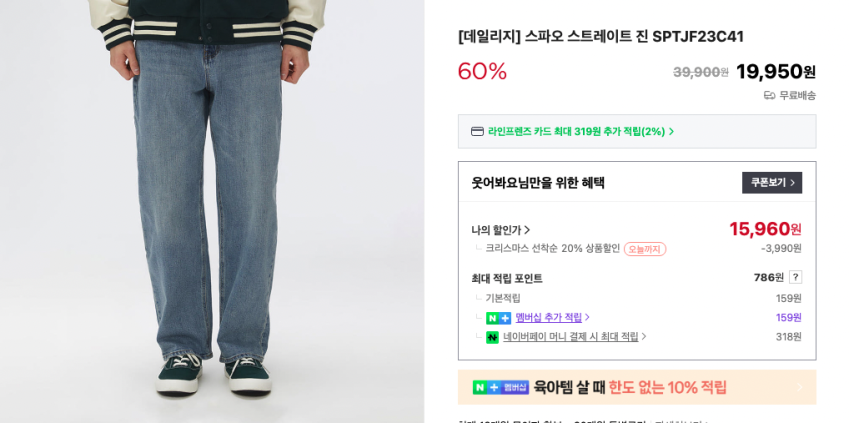Image resolution: width=849 pixels, height=423 pixels.
Task: Click the 무료배송 label
Action: pos(797,96)
